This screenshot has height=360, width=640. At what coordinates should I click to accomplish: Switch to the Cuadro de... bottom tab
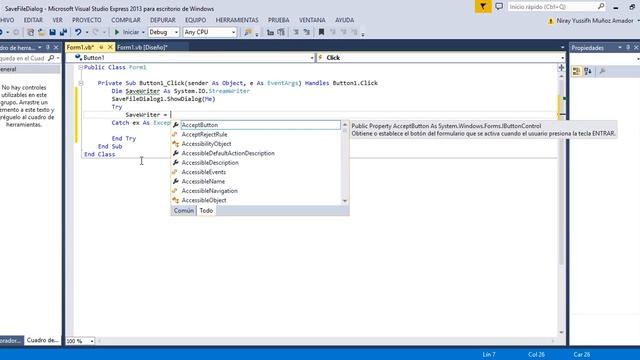tap(42, 340)
